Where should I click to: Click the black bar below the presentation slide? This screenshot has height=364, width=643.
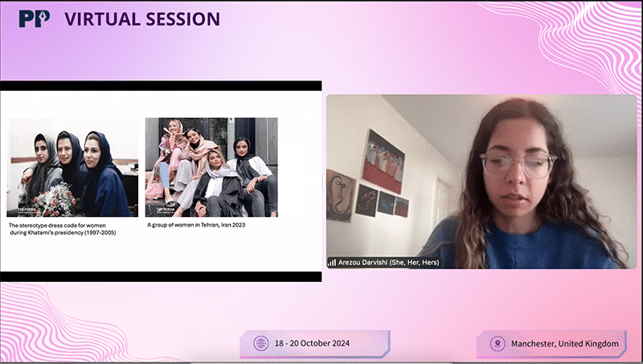click(161, 276)
